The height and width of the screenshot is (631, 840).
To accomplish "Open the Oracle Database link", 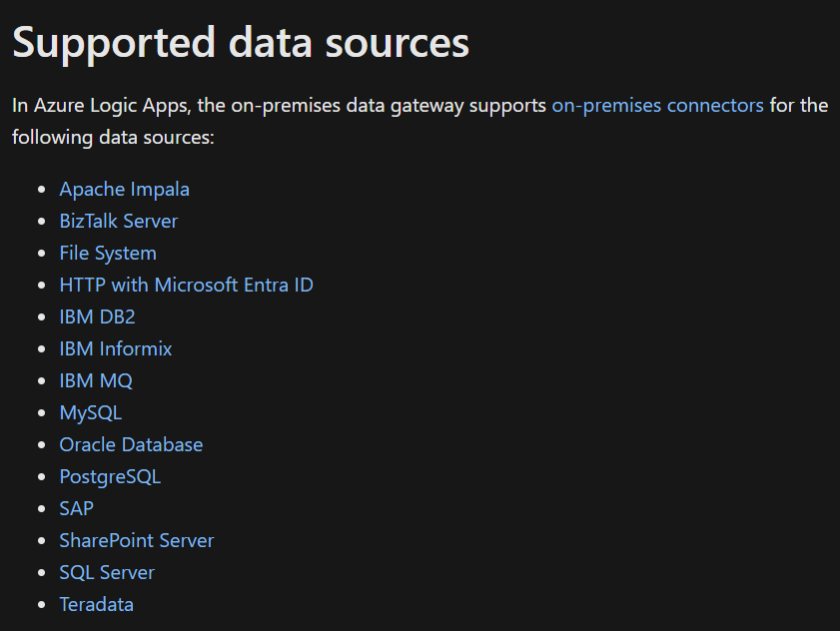I will (x=131, y=444).
